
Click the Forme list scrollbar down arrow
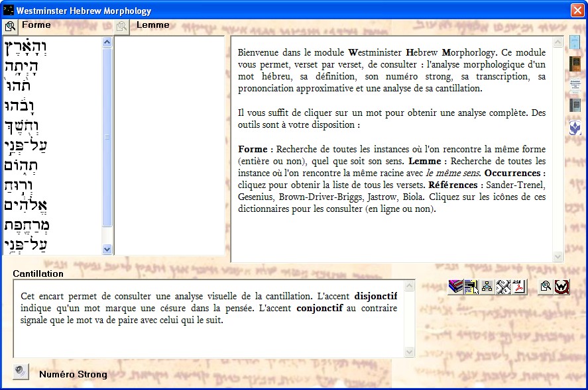107,249
